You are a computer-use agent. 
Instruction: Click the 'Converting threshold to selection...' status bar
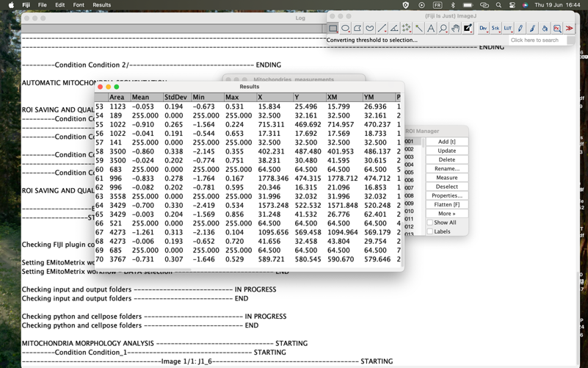tap(371, 40)
